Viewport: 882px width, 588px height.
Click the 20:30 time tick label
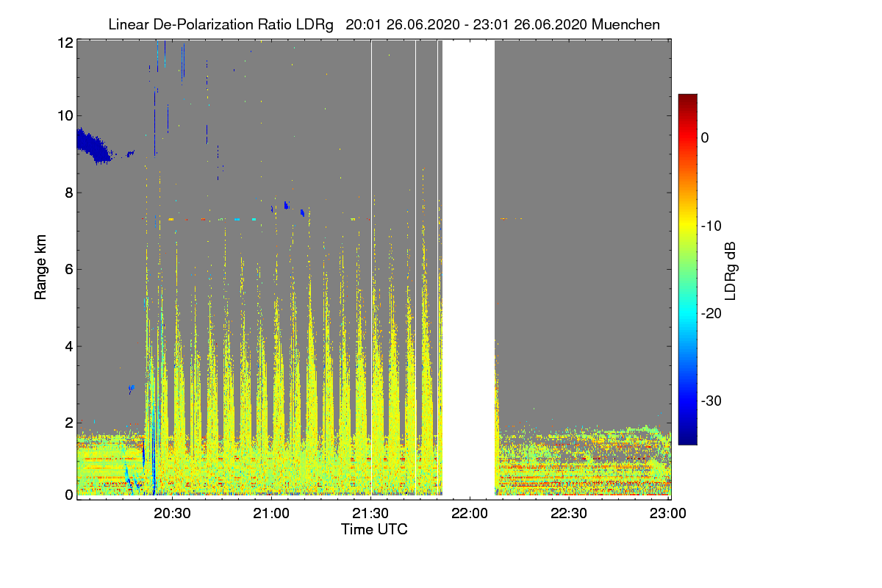pyautogui.click(x=173, y=514)
